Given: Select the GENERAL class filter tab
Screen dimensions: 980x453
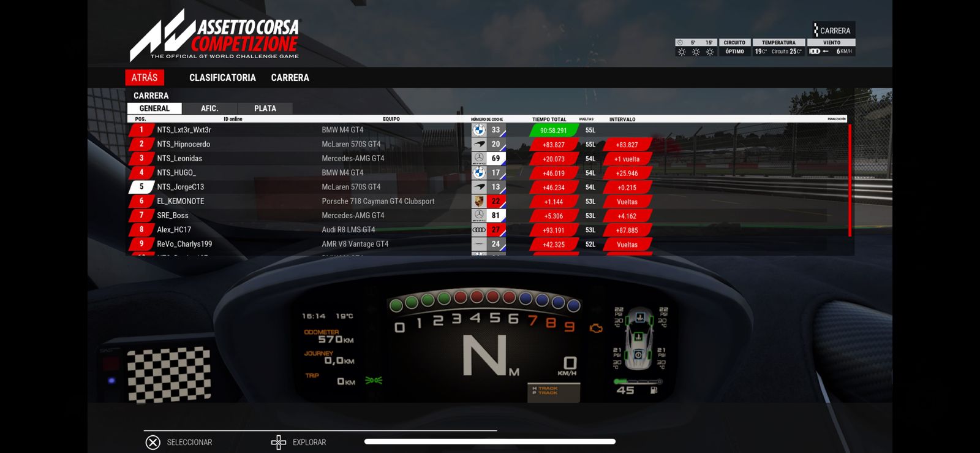Looking at the screenshot, I should click(154, 108).
